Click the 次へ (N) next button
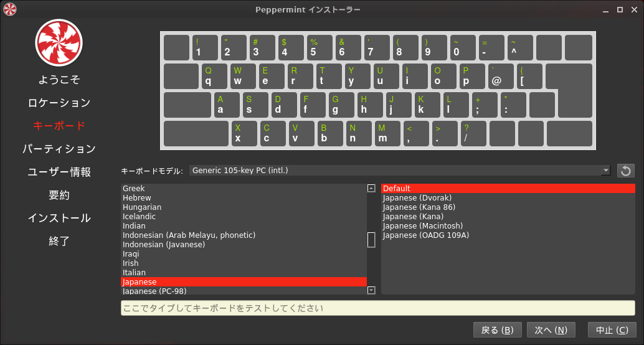The image size is (644, 345). [x=551, y=330]
